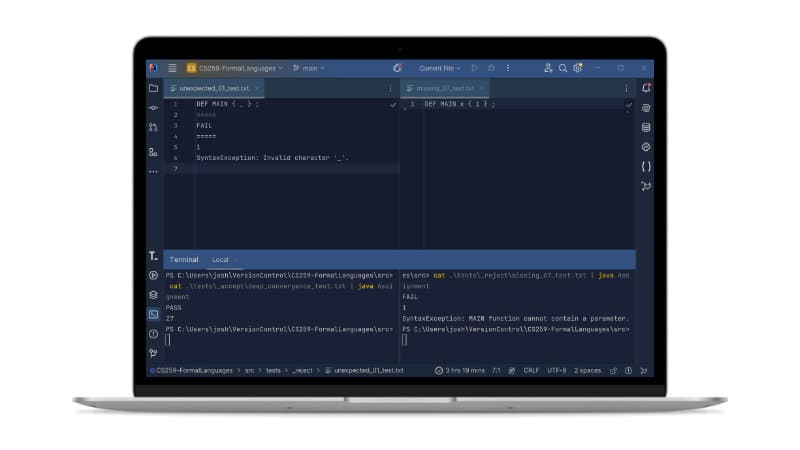Open the Project tool window folder icon
800x450 pixels.
click(153, 88)
